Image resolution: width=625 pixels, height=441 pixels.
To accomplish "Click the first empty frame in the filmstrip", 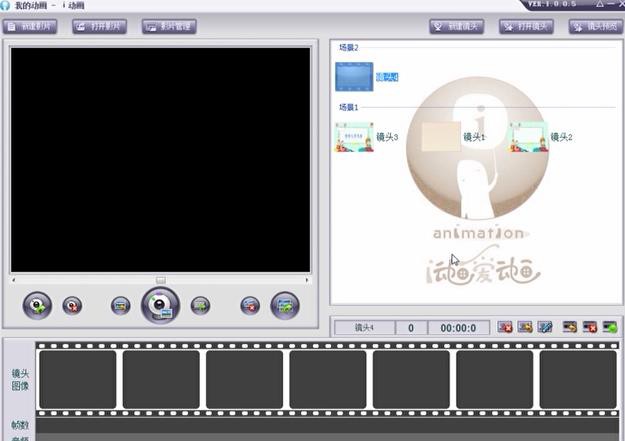I will 77,379.
